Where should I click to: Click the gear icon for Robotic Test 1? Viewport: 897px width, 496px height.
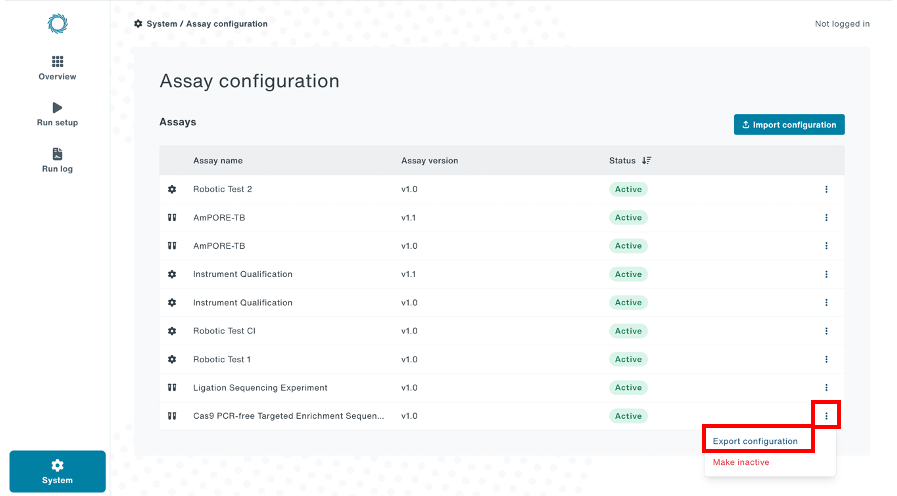[172, 359]
